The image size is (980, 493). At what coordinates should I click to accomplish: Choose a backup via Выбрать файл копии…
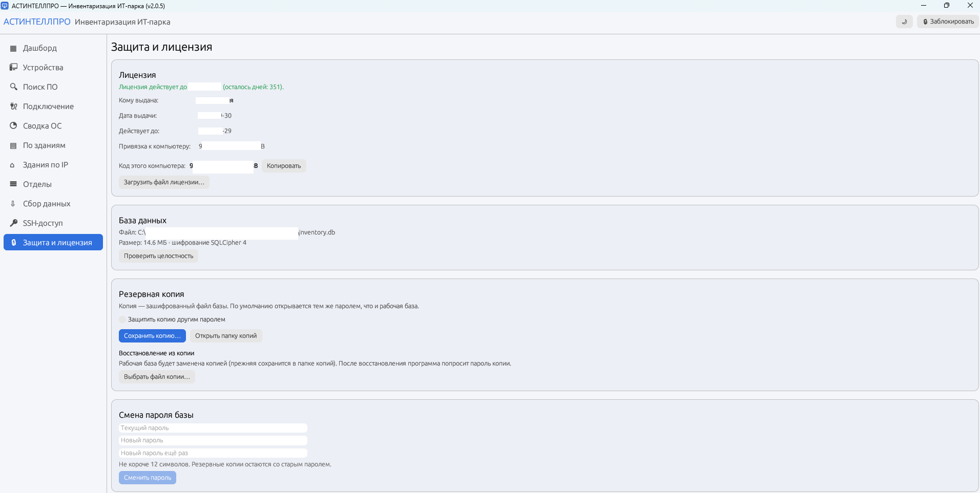point(157,377)
